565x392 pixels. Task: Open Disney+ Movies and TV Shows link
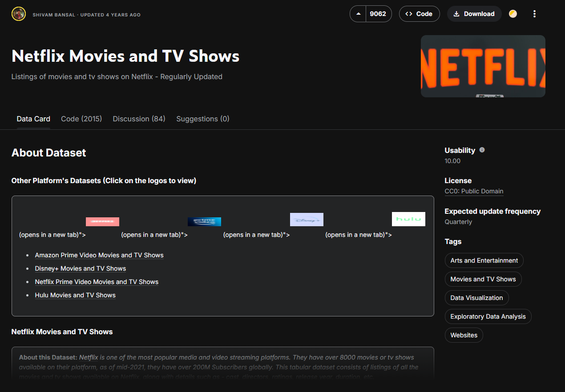coord(81,268)
